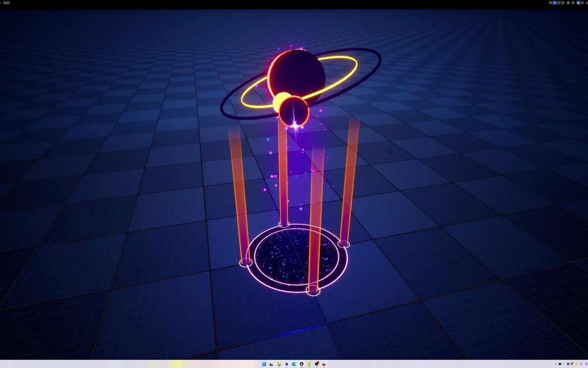Open the last running taskbar app icon

pyautogui.click(x=324, y=364)
